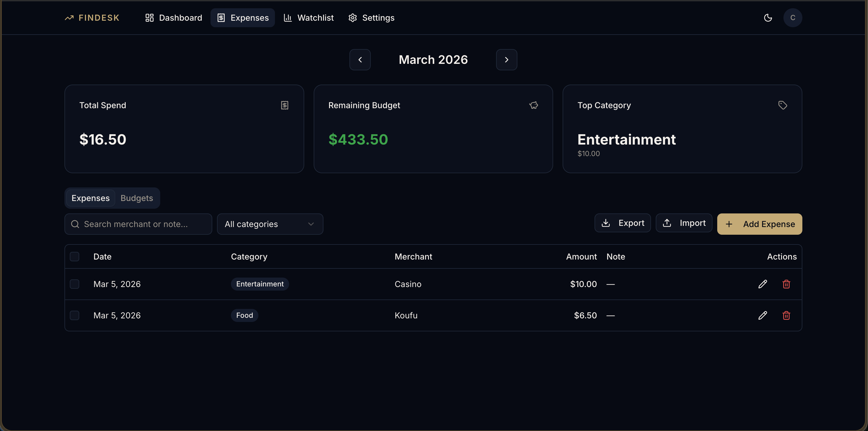Viewport: 868px width, 431px height.
Task: Go to previous month with left chevron
Action: [x=359, y=60]
